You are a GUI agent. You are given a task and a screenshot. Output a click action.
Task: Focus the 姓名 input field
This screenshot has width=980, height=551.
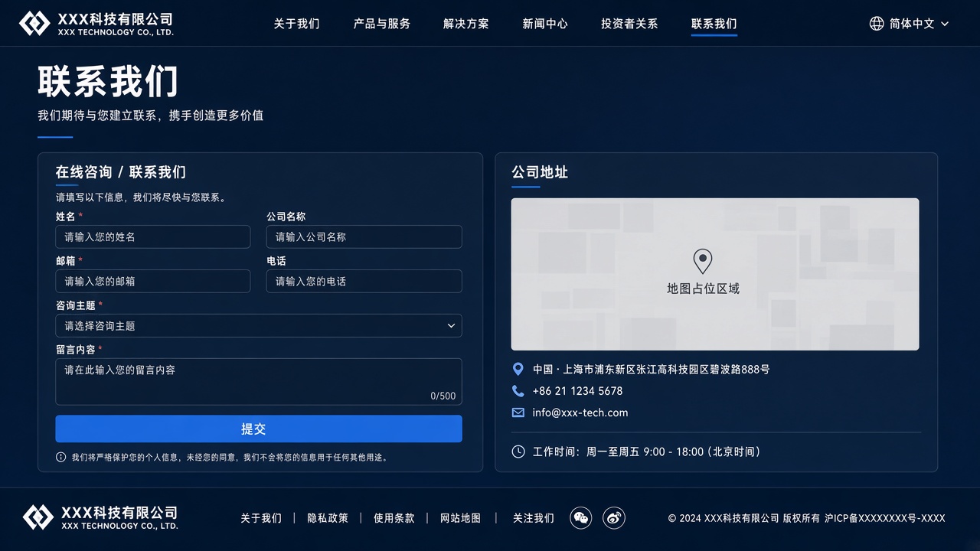point(153,236)
